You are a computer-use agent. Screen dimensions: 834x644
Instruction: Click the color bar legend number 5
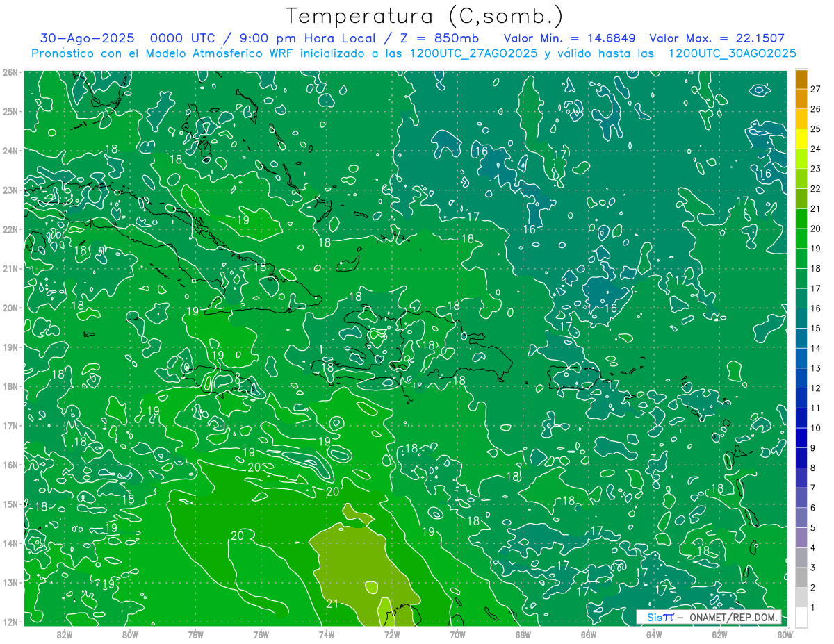click(813, 527)
